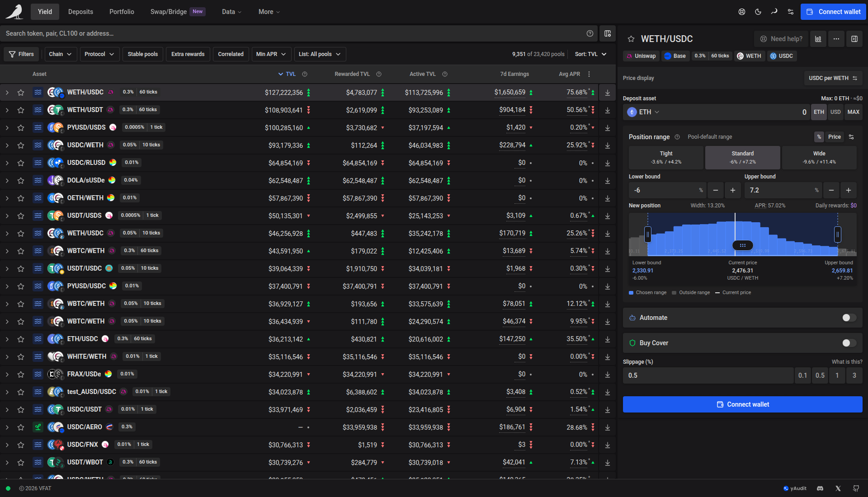This screenshot has width=868, height=497.
Task: Click Position range info icon
Action: coord(677,137)
